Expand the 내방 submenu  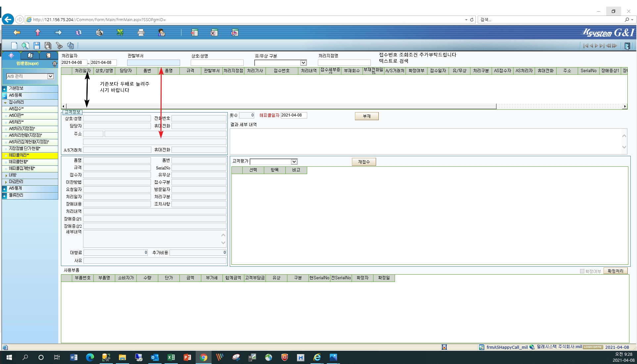[x=6, y=175]
